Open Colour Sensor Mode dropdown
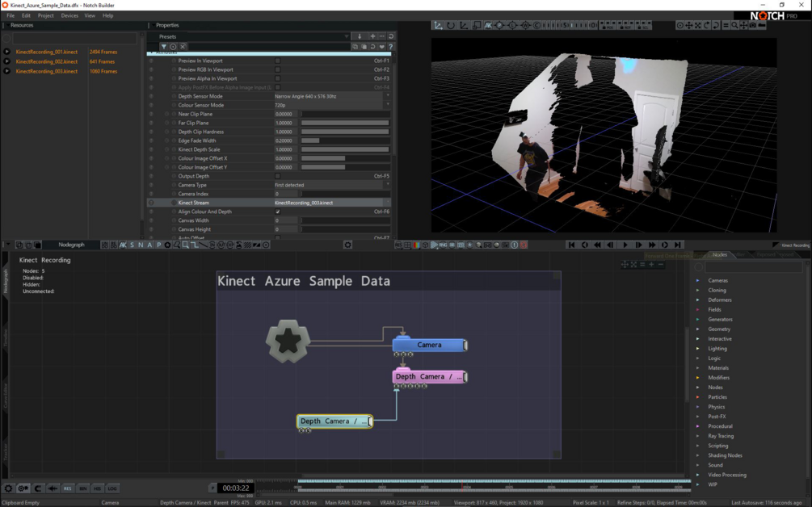The width and height of the screenshot is (812, 507). [332, 105]
